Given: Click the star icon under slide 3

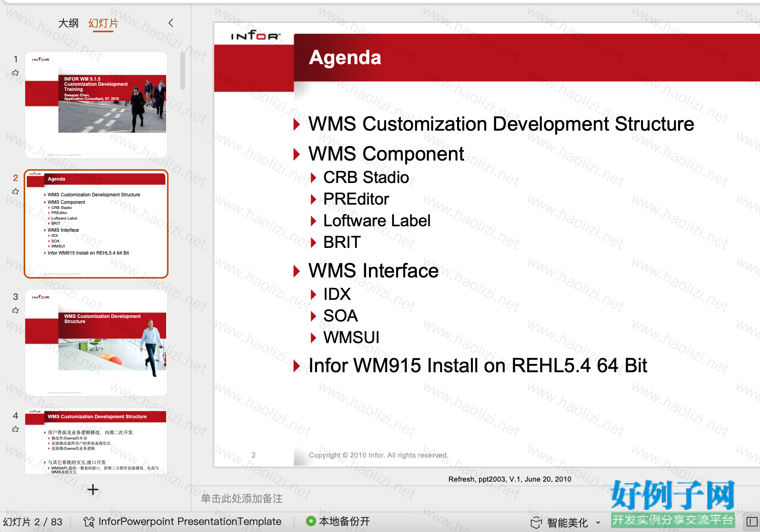Looking at the screenshot, I should pyautogui.click(x=15, y=310).
